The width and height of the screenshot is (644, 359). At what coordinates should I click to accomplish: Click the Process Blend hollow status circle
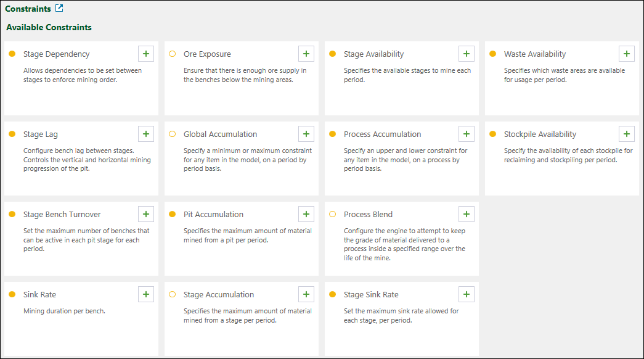(332, 215)
